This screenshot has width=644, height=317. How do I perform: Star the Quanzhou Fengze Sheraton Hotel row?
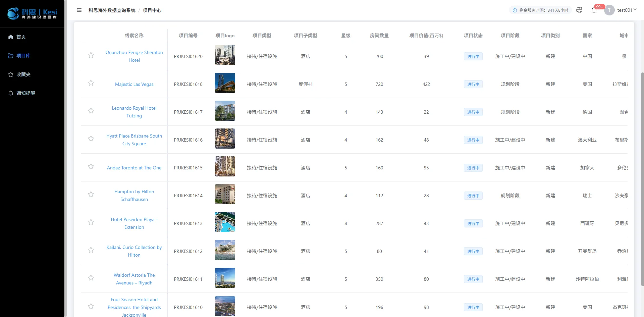[x=91, y=55]
